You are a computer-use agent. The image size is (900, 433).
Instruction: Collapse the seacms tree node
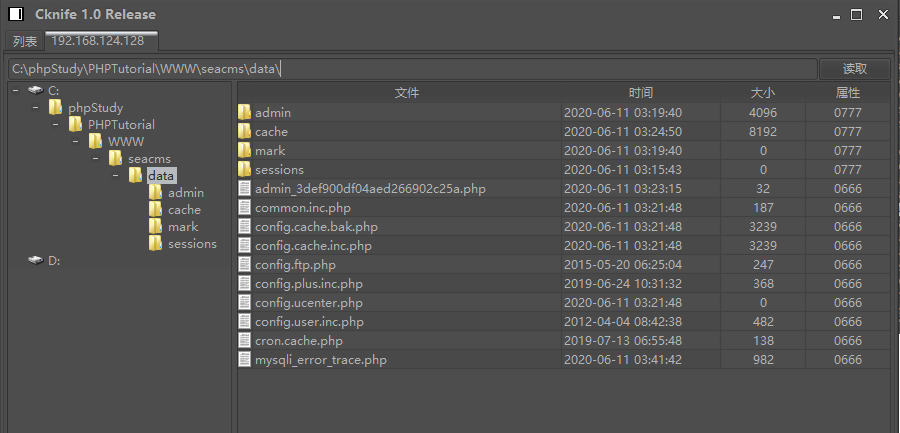96,158
